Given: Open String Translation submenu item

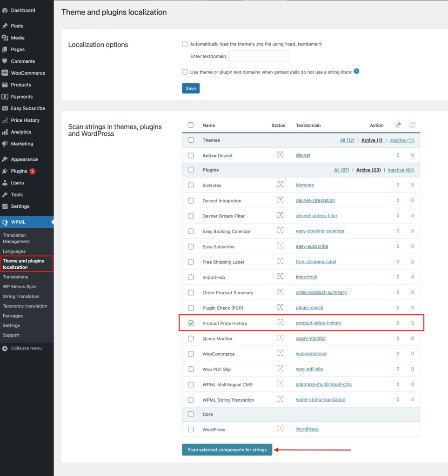Looking at the screenshot, I should (21, 296).
